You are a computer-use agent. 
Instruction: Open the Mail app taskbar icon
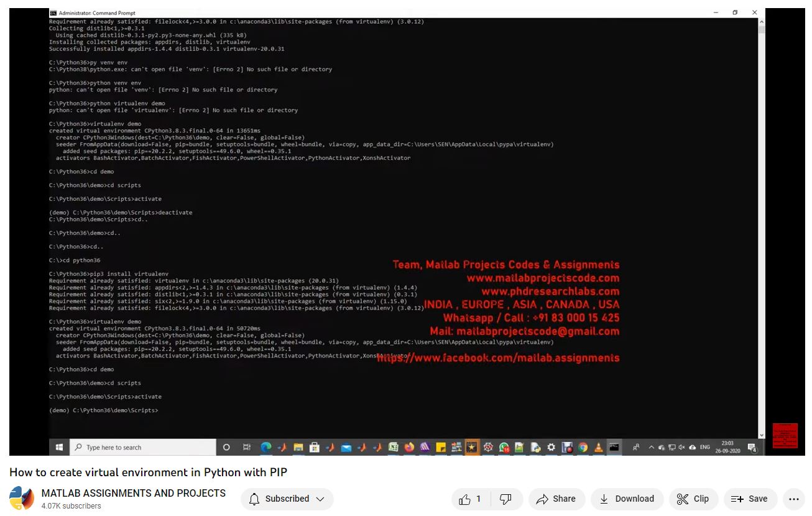coord(346,447)
